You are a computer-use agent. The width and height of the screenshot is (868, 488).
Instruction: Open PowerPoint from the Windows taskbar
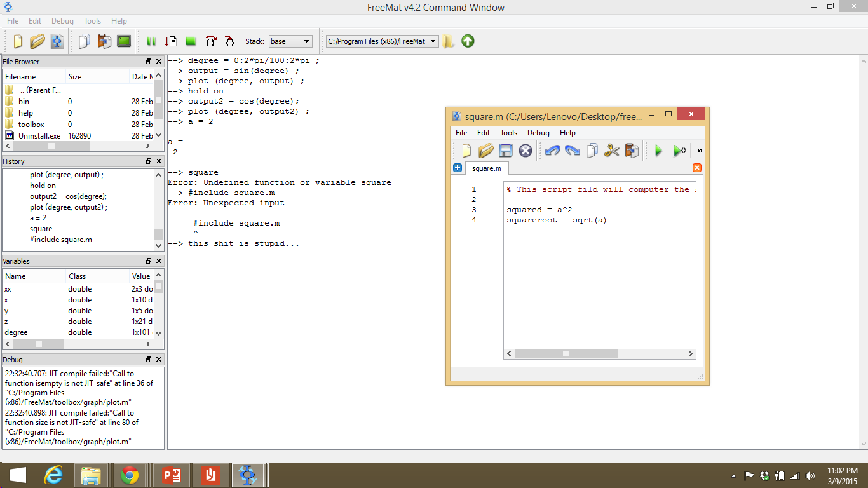tap(172, 475)
